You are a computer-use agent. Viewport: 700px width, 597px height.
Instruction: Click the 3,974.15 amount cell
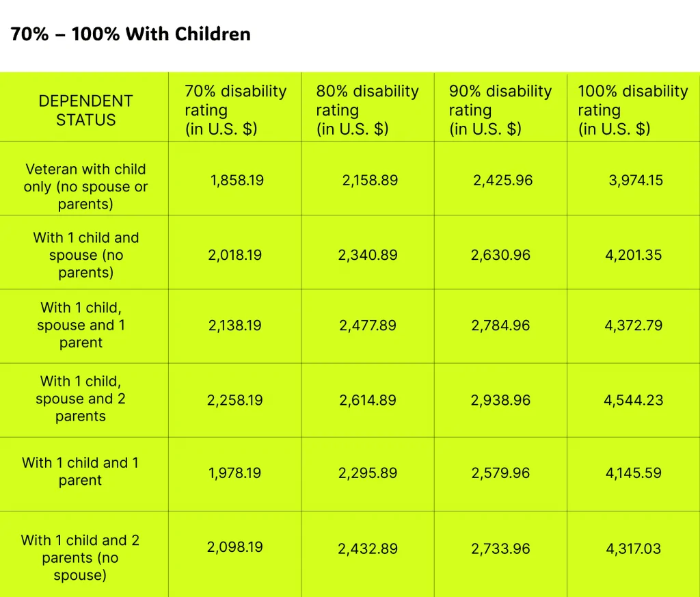click(636, 181)
